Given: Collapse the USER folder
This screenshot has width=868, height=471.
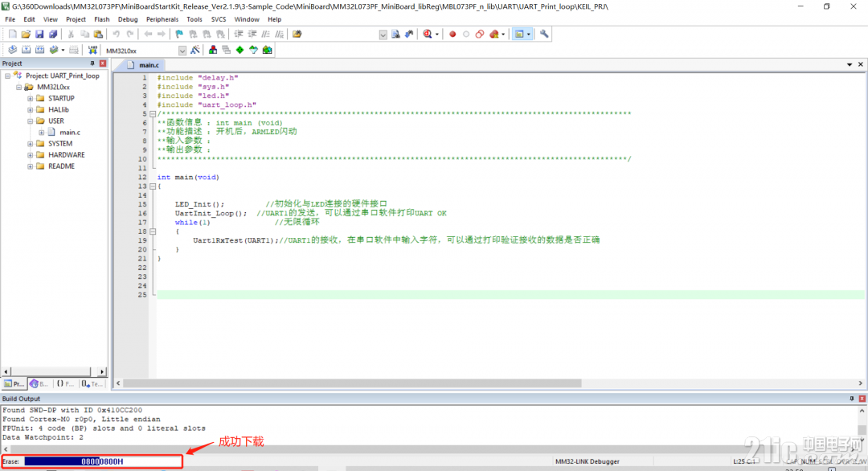Looking at the screenshot, I should click(30, 121).
